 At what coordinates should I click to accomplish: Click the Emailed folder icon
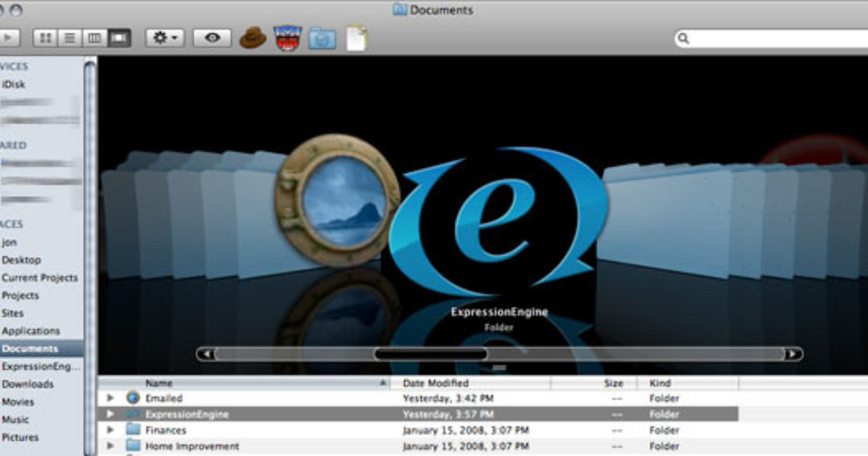click(x=132, y=398)
